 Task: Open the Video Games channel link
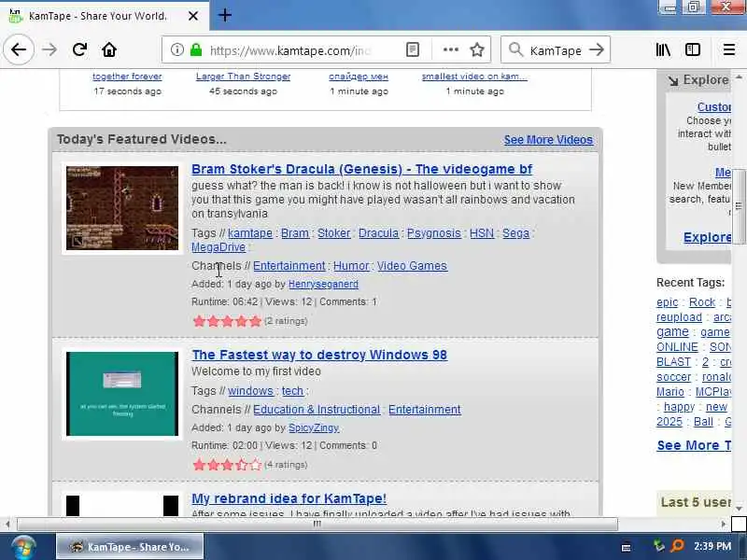point(412,266)
